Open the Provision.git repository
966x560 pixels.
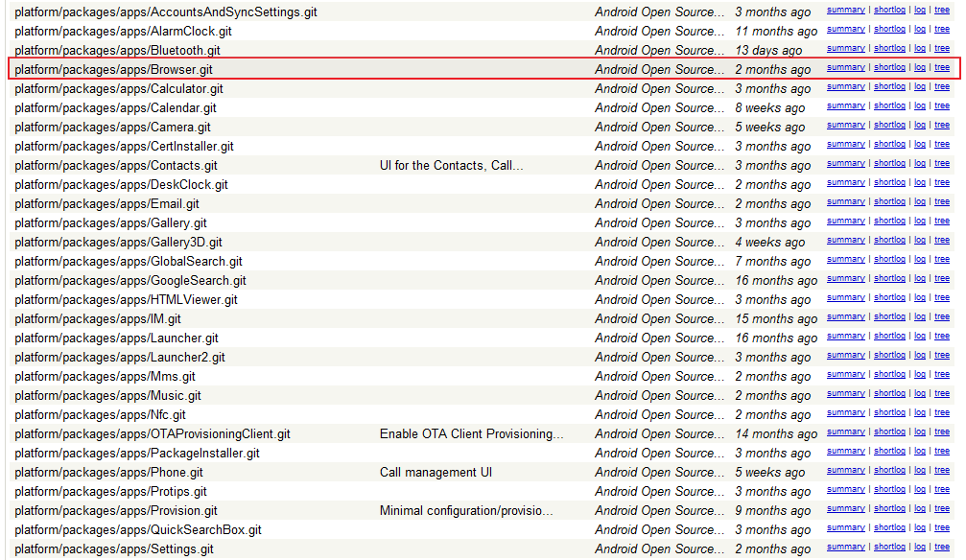click(x=116, y=510)
